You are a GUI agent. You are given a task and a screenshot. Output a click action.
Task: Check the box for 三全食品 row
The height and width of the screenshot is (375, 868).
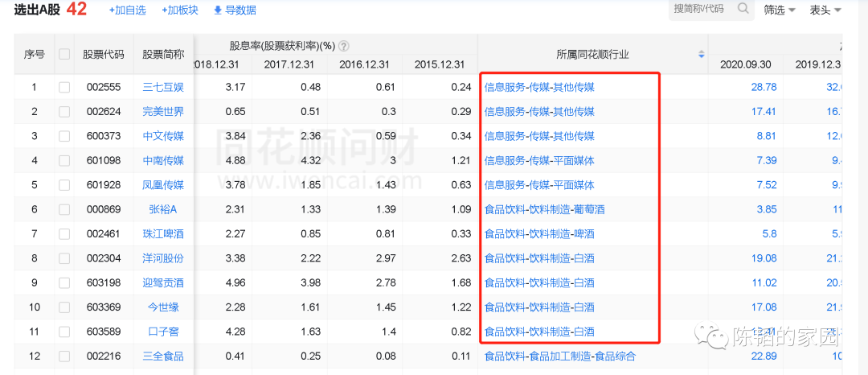(64, 356)
